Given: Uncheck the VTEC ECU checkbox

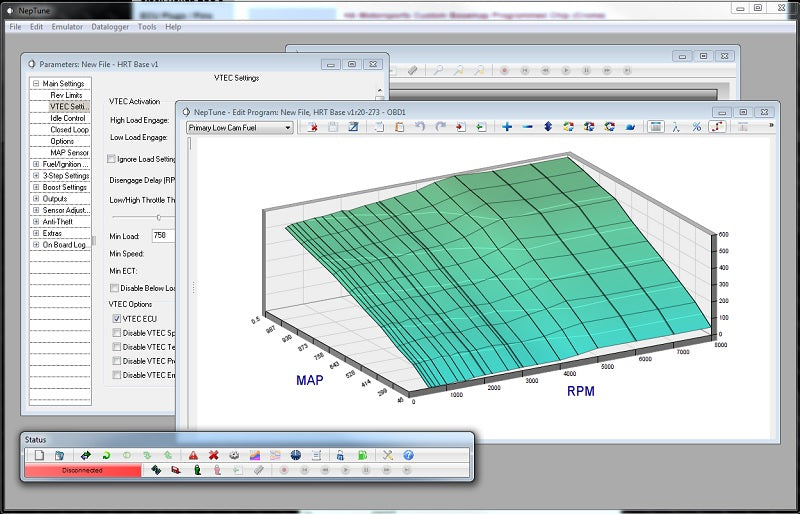Looking at the screenshot, I should pyautogui.click(x=116, y=319).
